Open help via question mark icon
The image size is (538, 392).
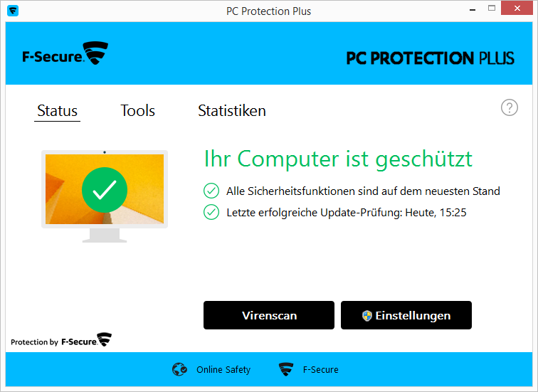[x=510, y=107]
